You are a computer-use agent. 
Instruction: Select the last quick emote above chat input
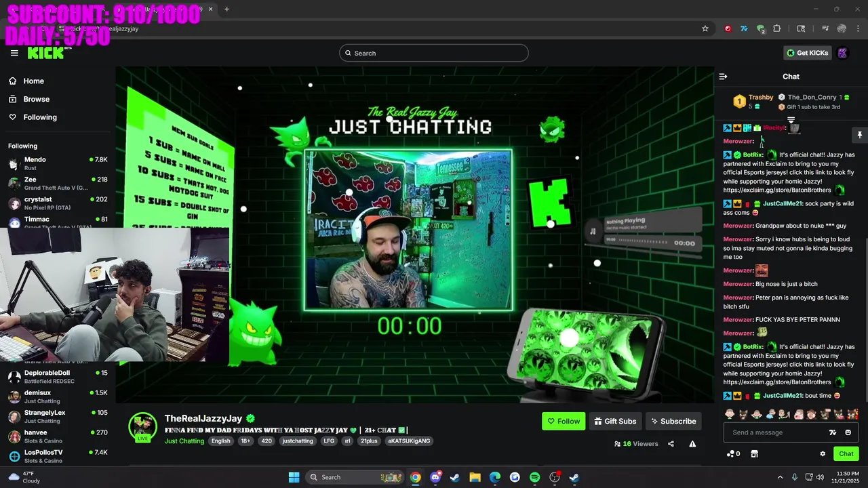(x=852, y=414)
